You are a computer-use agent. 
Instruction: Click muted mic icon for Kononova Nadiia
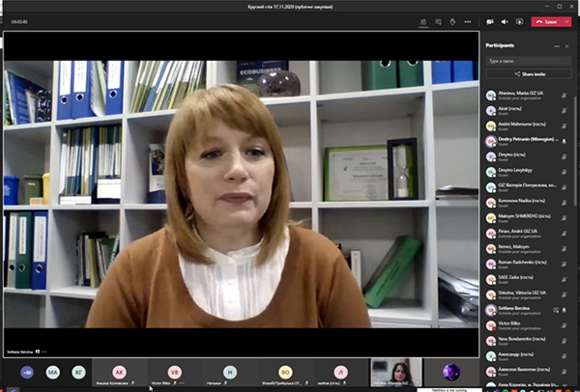[565, 203]
